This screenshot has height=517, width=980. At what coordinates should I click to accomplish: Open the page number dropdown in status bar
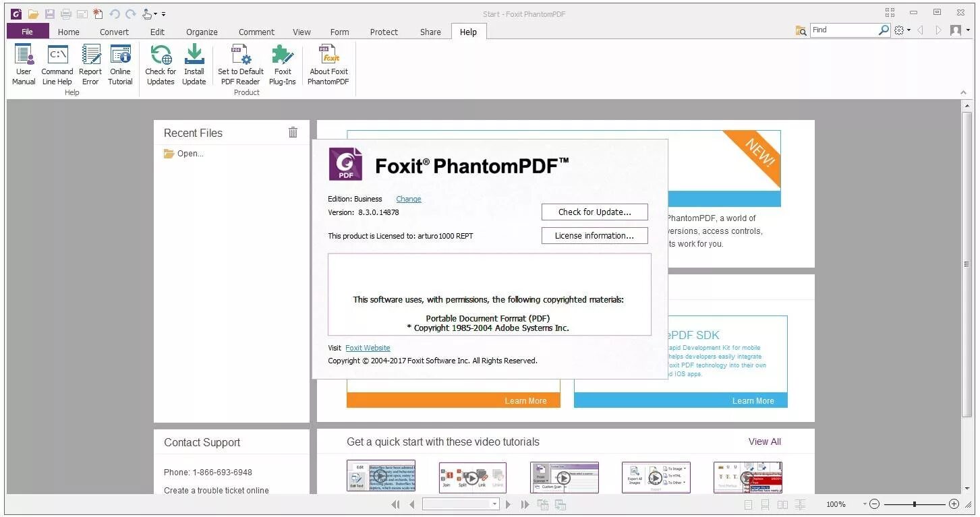tap(494, 504)
